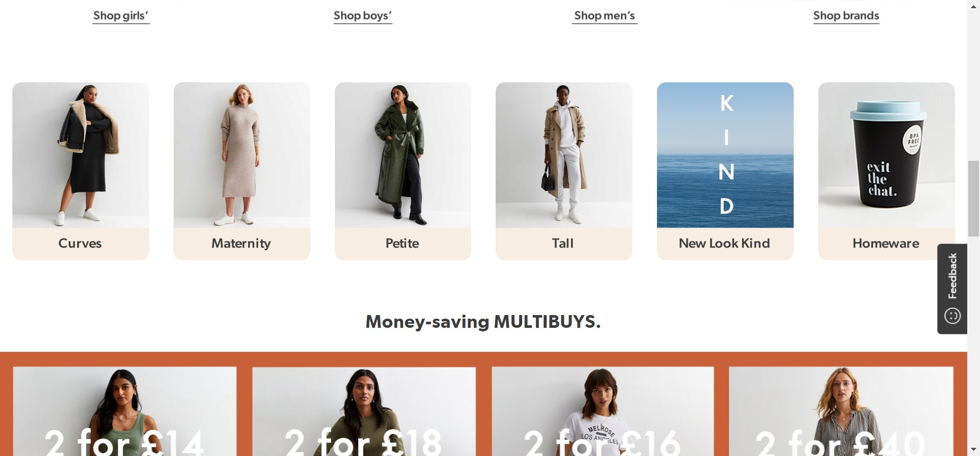Open the 2 for £16 multibuy banner
Viewport: 980px width, 456px height.
[x=603, y=411]
